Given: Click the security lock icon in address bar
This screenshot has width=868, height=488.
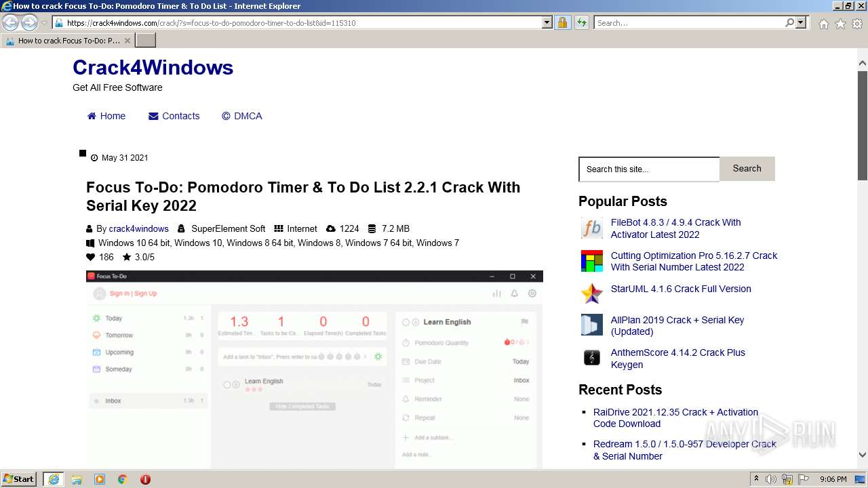Looking at the screenshot, I should point(562,22).
